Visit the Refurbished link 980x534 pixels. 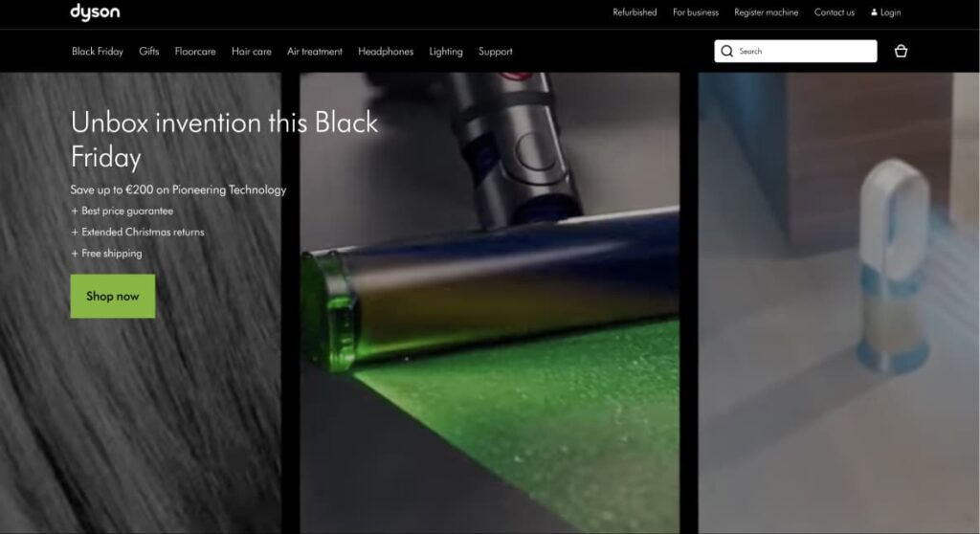(635, 12)
